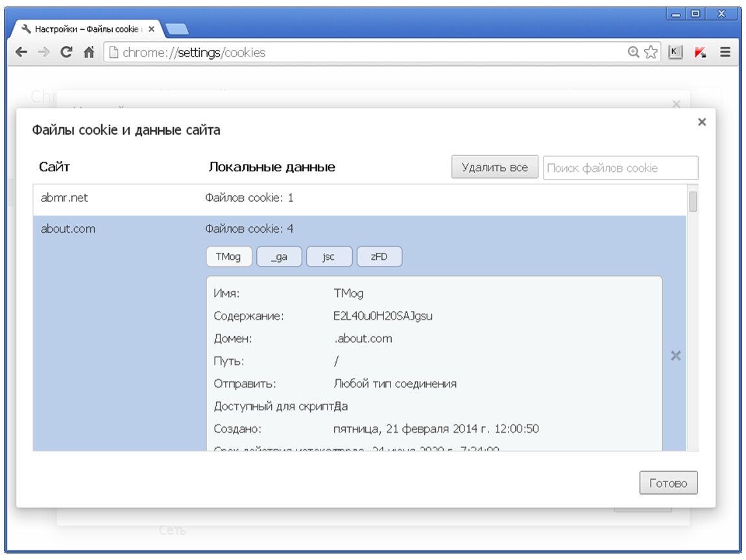Image resolution: width=746 pixels, height=560 pixels.
Task: Click the Путь: field label
Action: [229, 361]
